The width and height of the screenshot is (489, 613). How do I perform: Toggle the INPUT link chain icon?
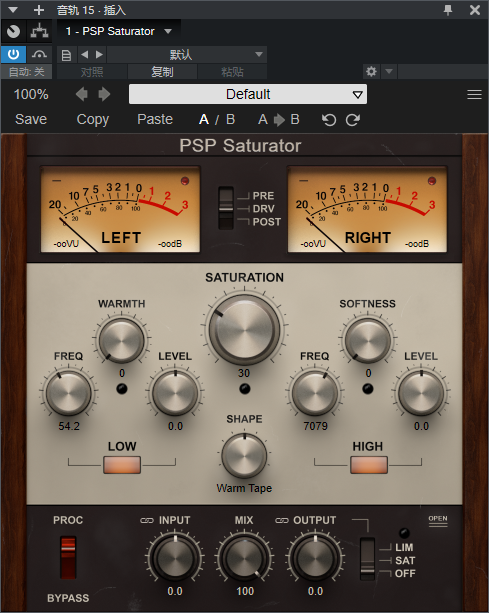[x=147, y=520]
